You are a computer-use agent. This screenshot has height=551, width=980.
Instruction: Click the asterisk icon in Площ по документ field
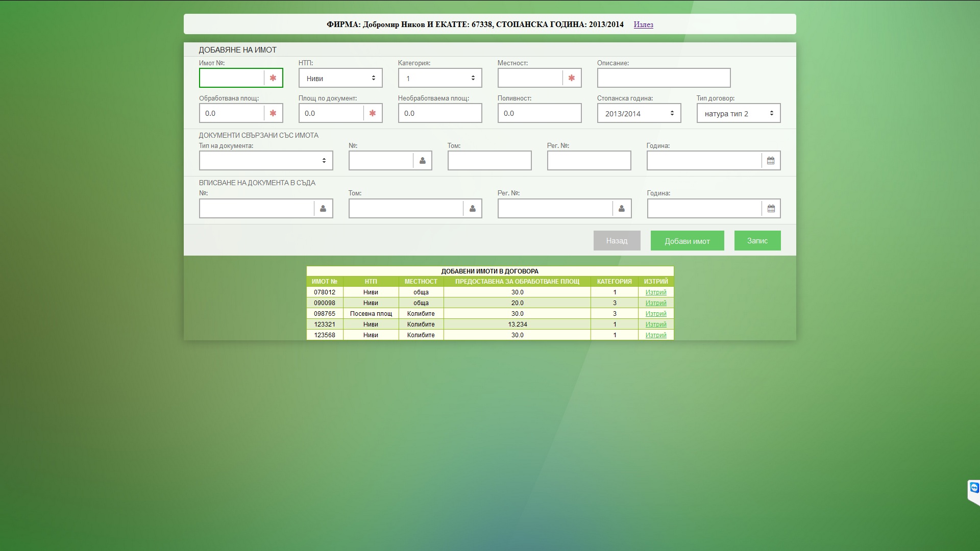click(373, 113)
